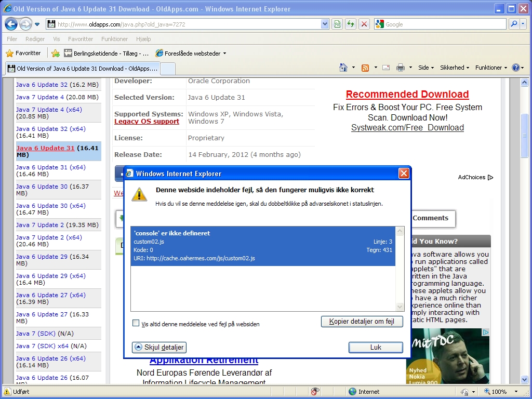
Task: Click the Stop loading red X icon
Action: coord(364,24)
